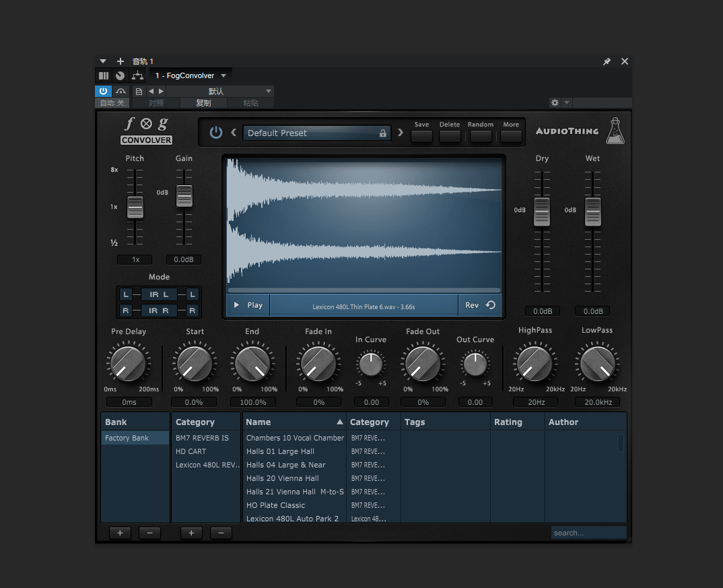Click the More options button
The height and width of the screenshot is (588, 723).
click(511, 137)
